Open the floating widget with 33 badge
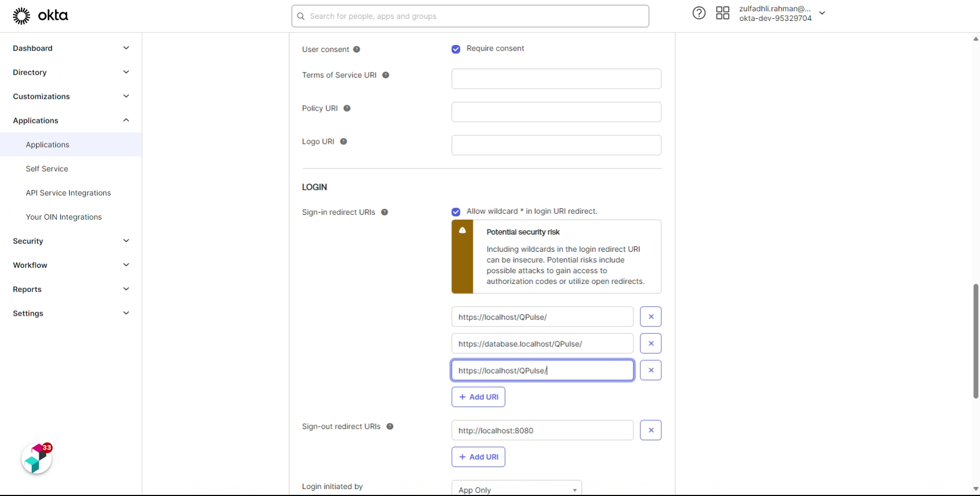This screenshot has width=980, height=496. click(x=37, y=459)
